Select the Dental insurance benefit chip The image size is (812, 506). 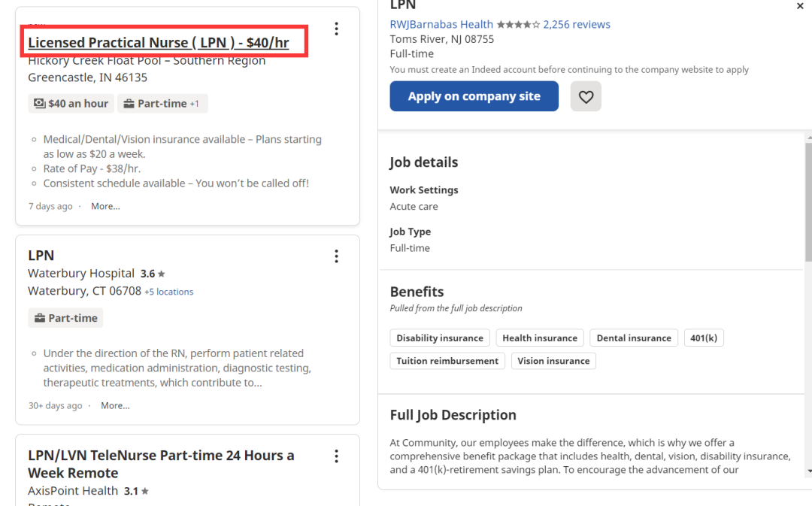[634, 338]
